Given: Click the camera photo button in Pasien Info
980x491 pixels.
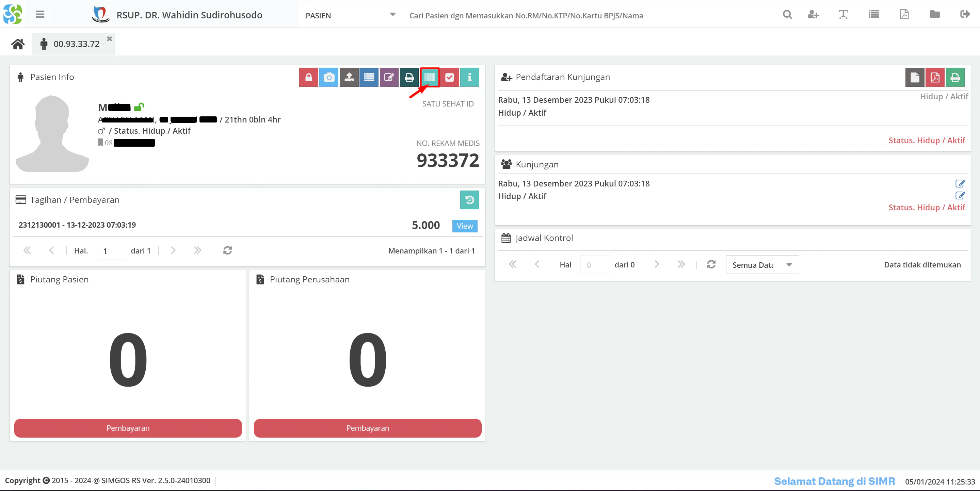Looking at the screenshot, I should pos(329,77).
